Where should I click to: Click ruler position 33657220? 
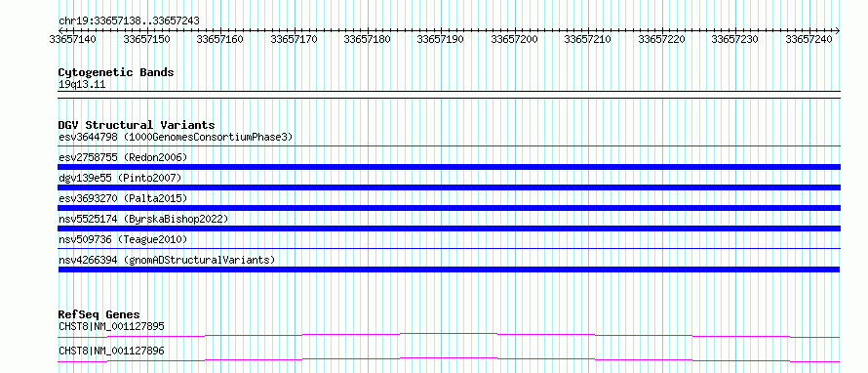click(662, 39)
